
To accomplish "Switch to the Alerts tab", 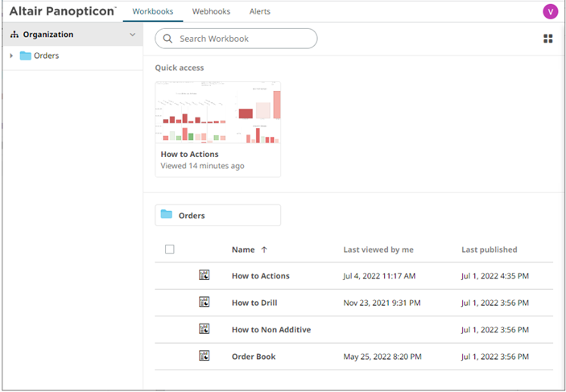I will (x=260, y=11).
